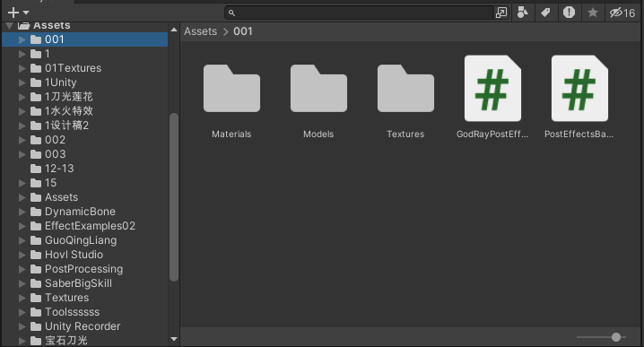Open the search by import log type icon

pos(569,13)
